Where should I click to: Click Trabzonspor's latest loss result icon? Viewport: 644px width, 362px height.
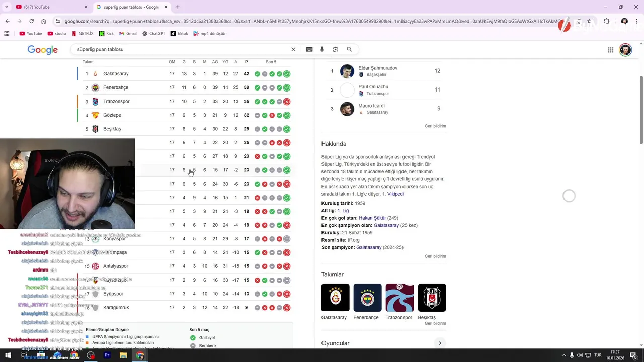coord(287,101)
